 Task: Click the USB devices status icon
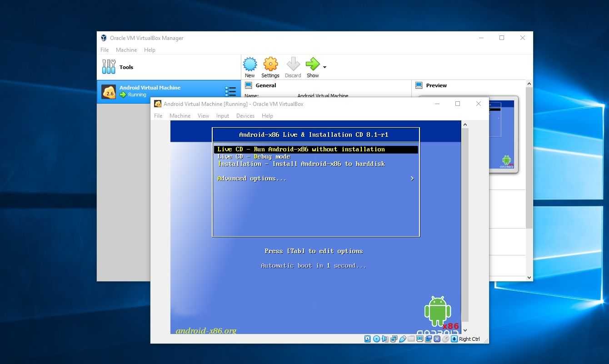click(x=403, y=339)
